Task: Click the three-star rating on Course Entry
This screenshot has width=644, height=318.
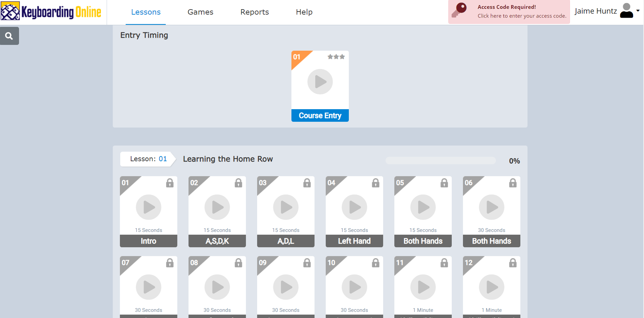Action: 336,57
